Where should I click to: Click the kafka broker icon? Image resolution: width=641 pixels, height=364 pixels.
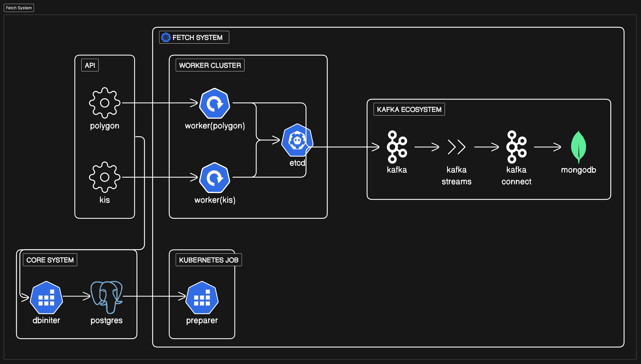(397, 147)
